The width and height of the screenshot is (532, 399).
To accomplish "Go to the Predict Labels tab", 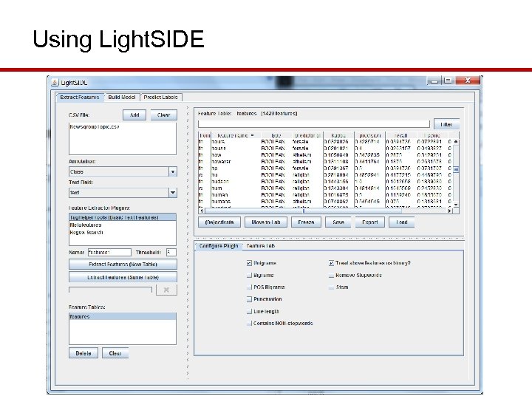I will pyautogui.click(x=160, y=97).
